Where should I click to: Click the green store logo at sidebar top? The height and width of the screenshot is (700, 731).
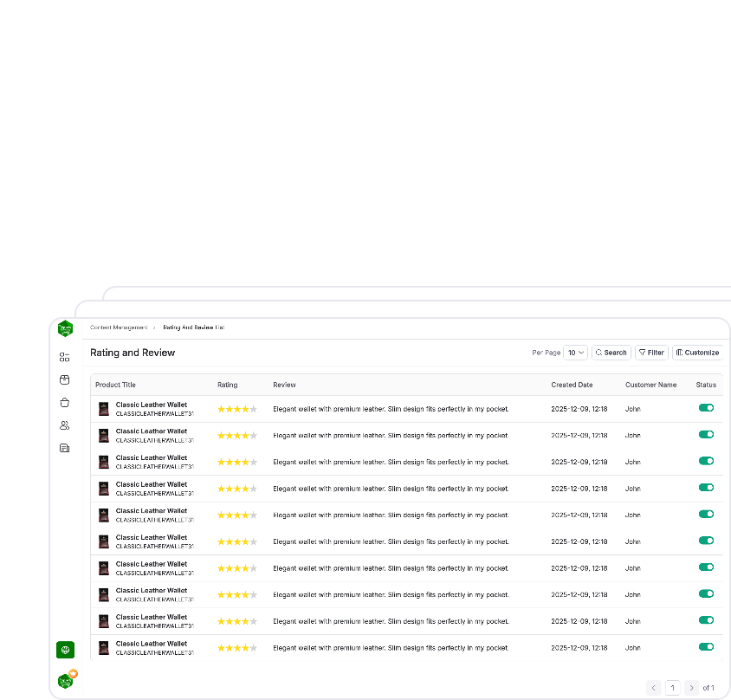65,328
